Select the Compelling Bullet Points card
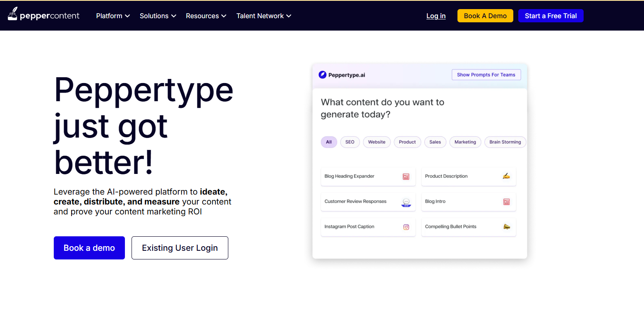Viewport: 644px width, 321px height. [x=469, y=227]
